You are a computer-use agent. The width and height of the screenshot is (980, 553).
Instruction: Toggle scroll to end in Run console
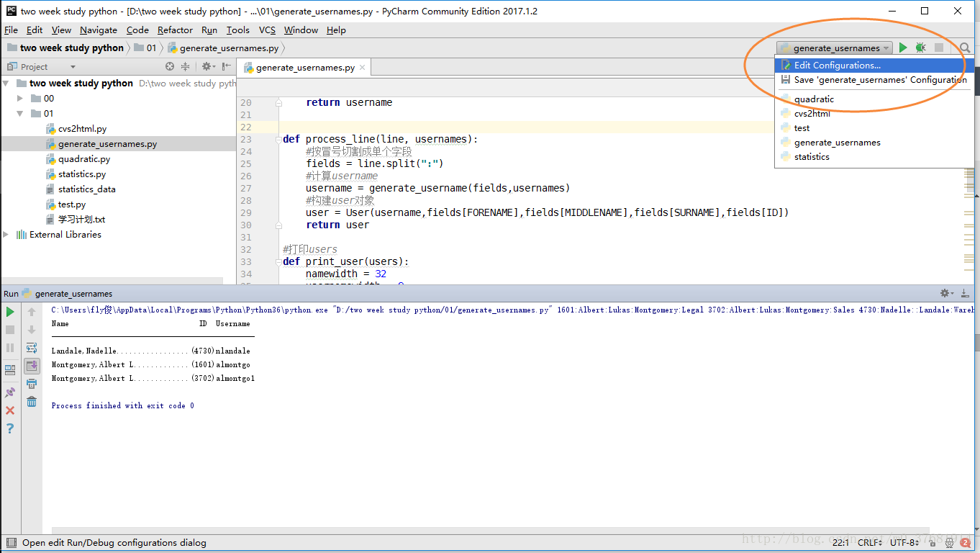pos(32,366)
